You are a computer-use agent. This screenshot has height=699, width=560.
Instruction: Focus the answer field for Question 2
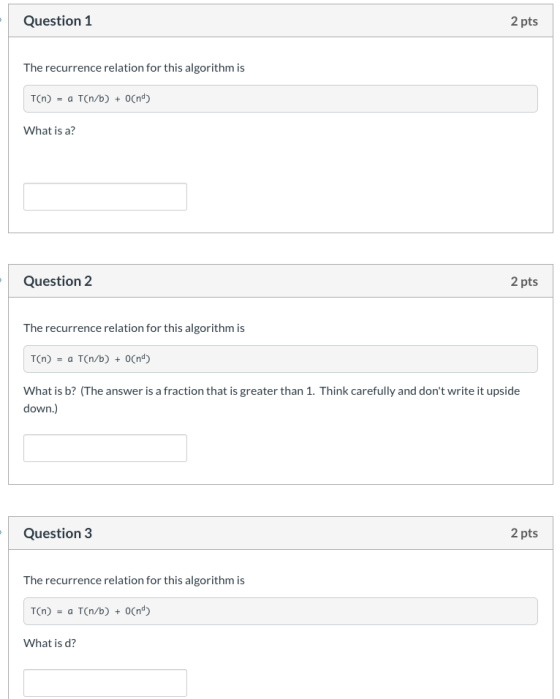(105, 448)
